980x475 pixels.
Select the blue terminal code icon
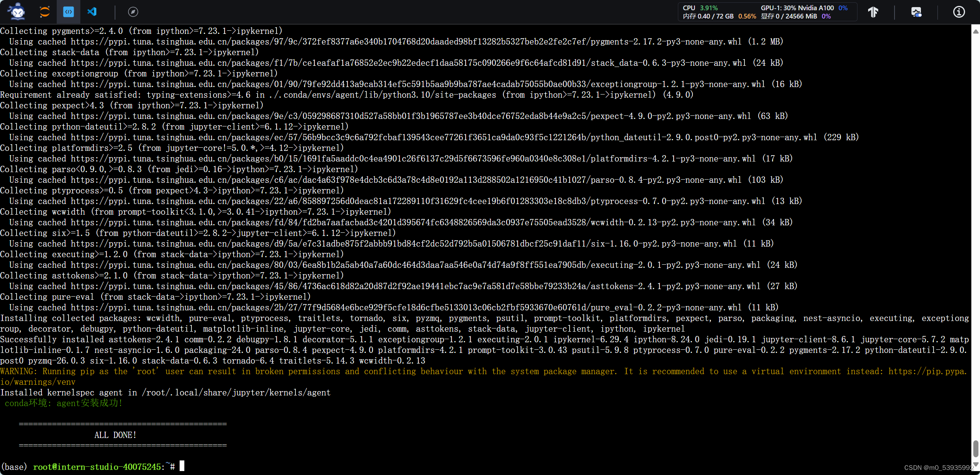[69, 12]
